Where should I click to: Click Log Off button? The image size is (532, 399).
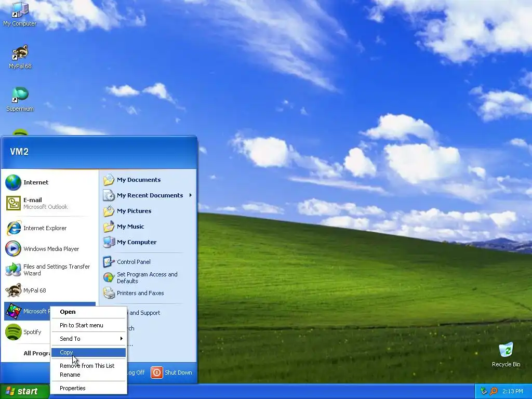point(136,373)
